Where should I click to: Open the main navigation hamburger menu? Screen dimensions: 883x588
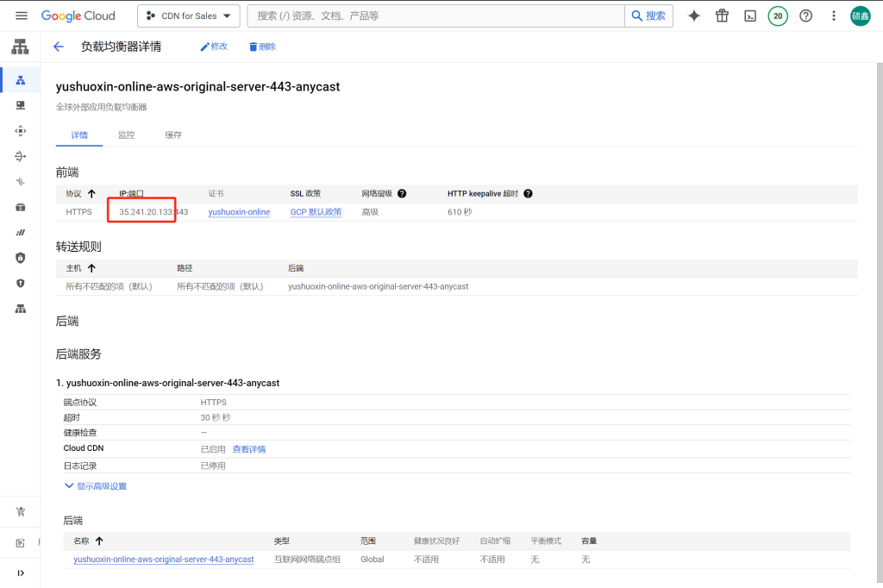click(22, 16)
